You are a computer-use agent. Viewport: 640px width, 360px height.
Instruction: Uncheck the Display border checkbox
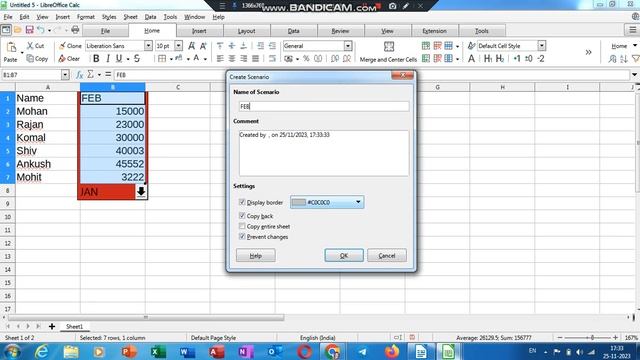pyautogui.click(x=242, y=202)
